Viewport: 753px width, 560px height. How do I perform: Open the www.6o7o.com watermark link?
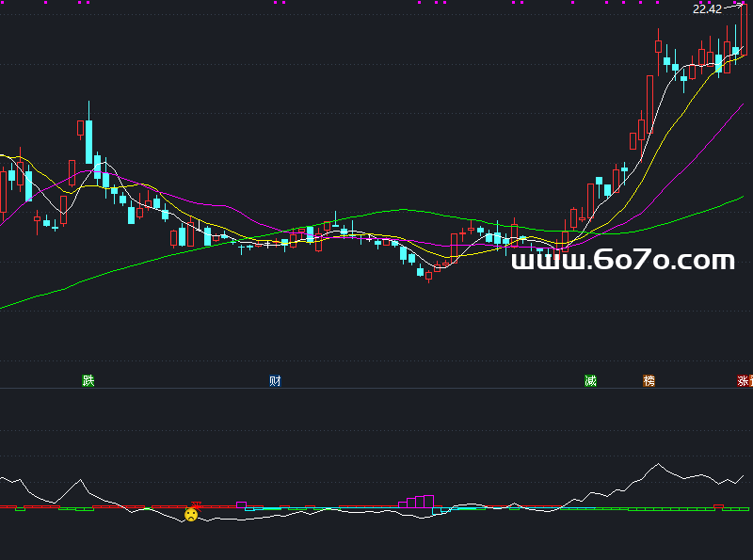click(622, 261)
